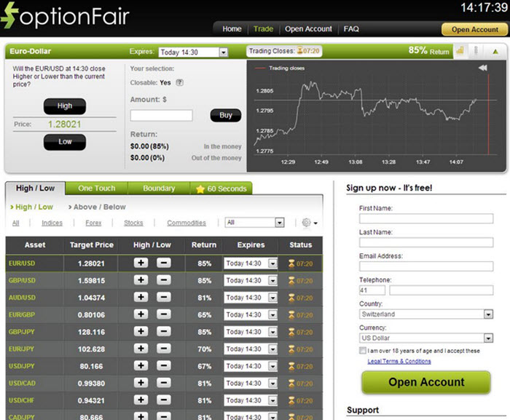Image resolution: width=510 pixels, height=420 pixels.
Task: Click the green Open Account signup button
Action: (426, 382)
